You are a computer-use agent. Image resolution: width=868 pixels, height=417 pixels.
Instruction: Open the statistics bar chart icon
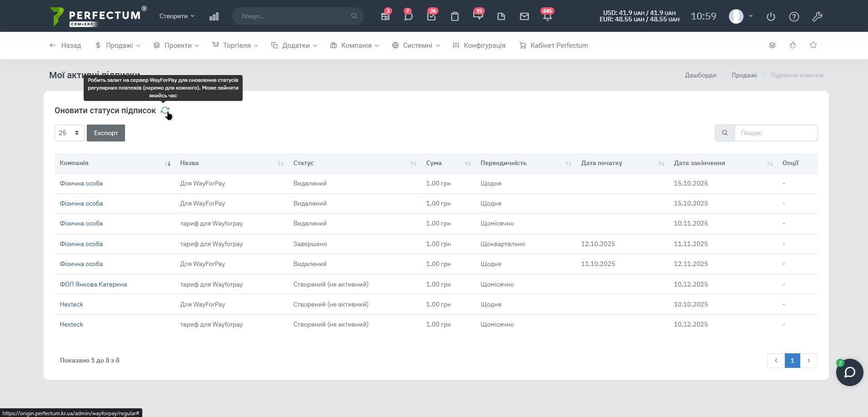tap(214, 16)
